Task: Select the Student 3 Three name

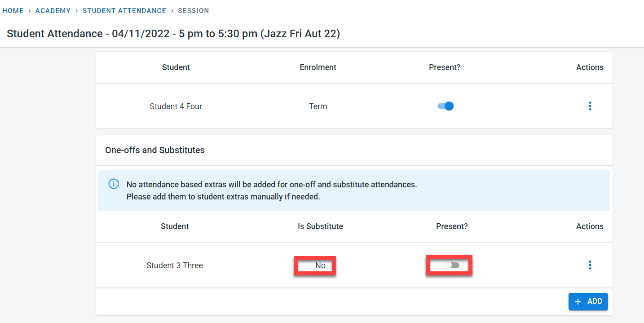Action: tap(175, 265)
